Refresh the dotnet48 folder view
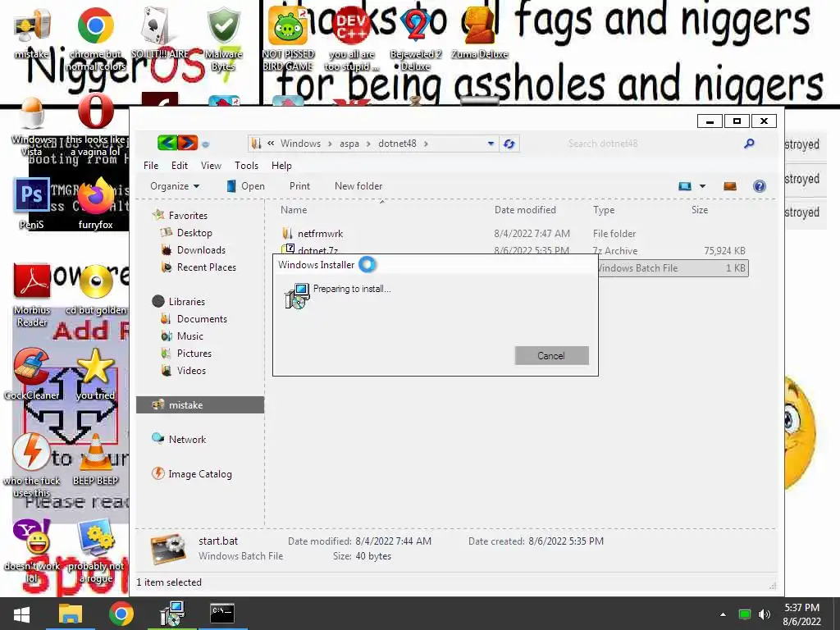 (x=509, y=144)
